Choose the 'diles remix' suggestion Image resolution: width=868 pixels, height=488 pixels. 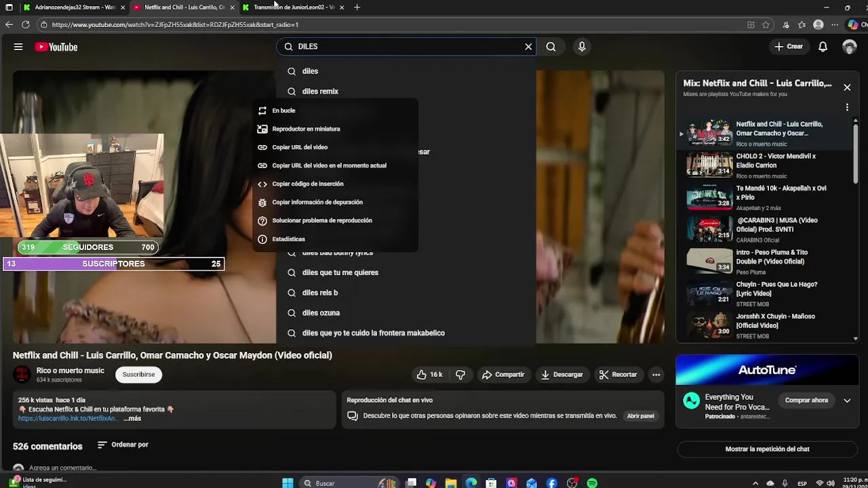(406, 91)
